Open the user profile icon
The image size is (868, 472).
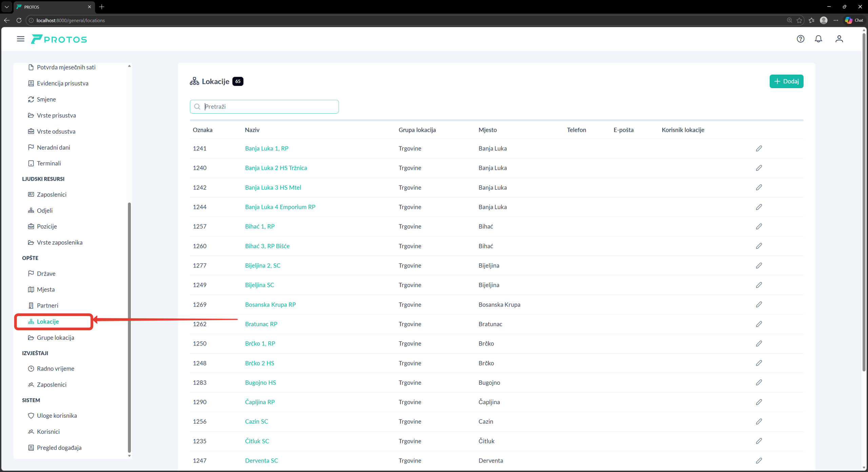(x=839, y=39)
